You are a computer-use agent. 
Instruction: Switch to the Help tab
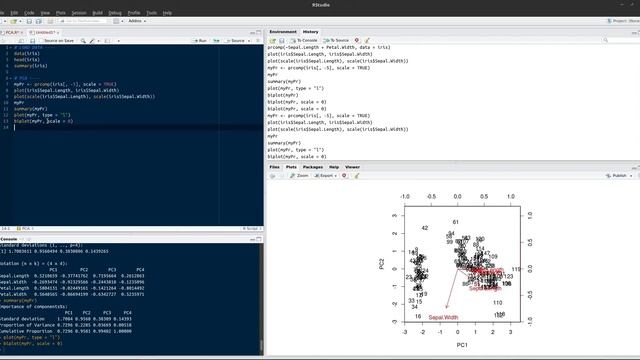pyautogui.click(x=334, y=167)
